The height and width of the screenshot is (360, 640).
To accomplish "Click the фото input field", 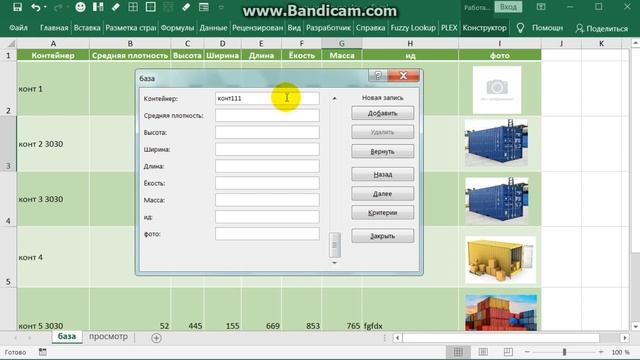I will (267, 234).
